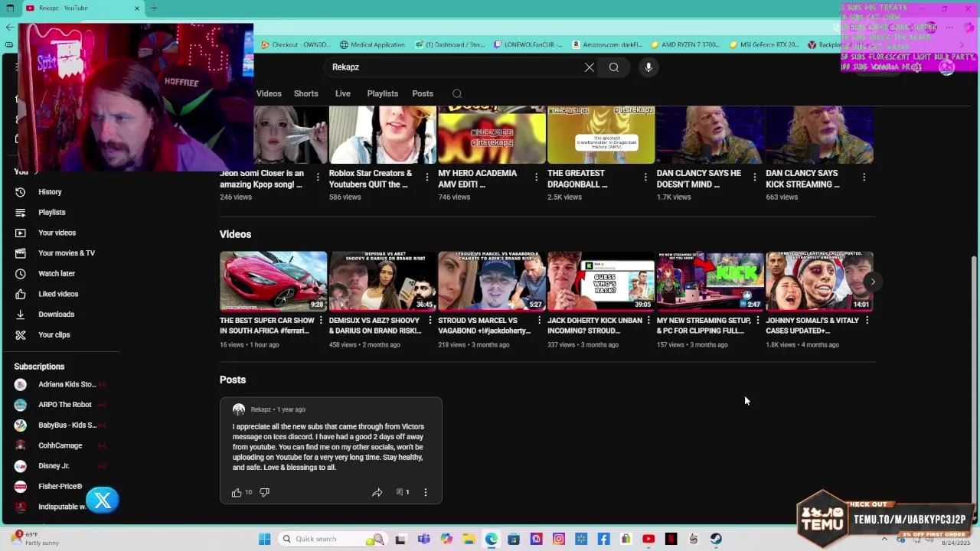The width and height of the screenshot is (980, 551).
Task: Open Facebook from taskbar
Action: coord(603,539)
